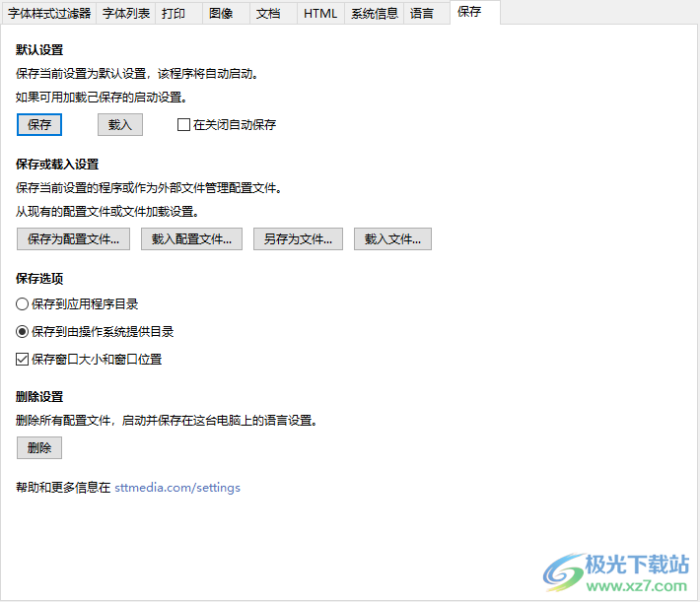Click text 保存当前设置的程序或作为外部文件管理配置文件。

[149, 188]
